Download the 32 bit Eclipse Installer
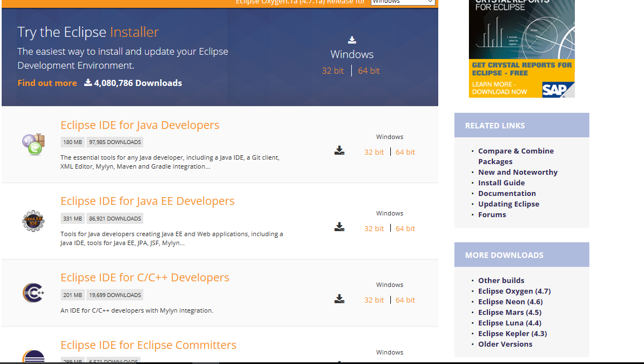Viewport: 644px width, 364px height. (x=333, y=71)
